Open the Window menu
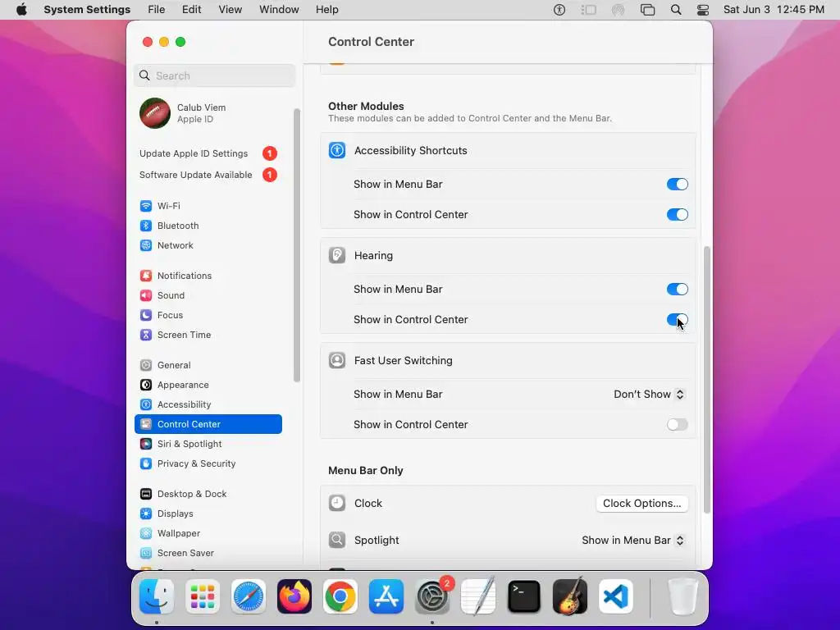Screen dimensions: 840x630 [279, 10]
